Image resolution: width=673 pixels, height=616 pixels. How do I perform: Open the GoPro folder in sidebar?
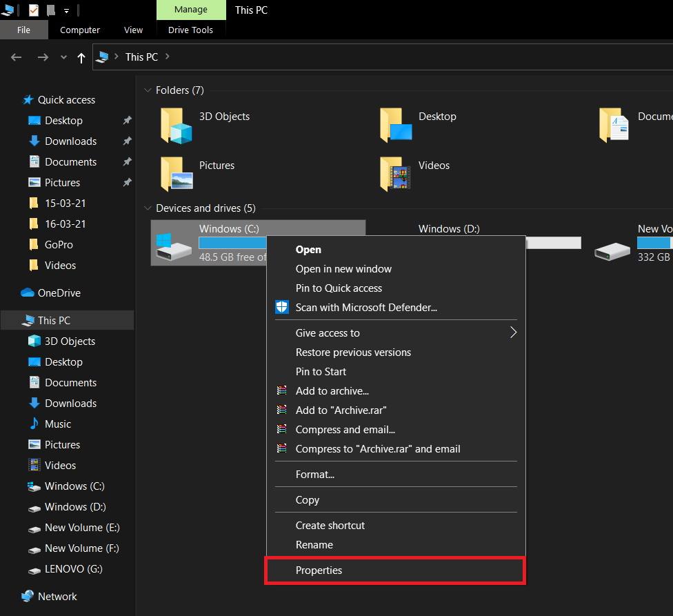coord(59,245)
